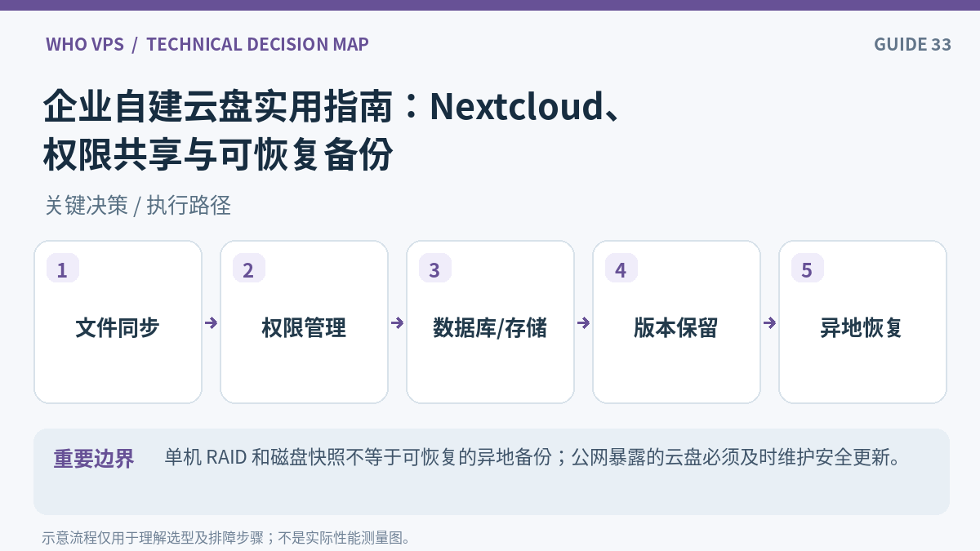Select the 异地恢复 step label
The image size is (980, 551).
coord(862,328)
